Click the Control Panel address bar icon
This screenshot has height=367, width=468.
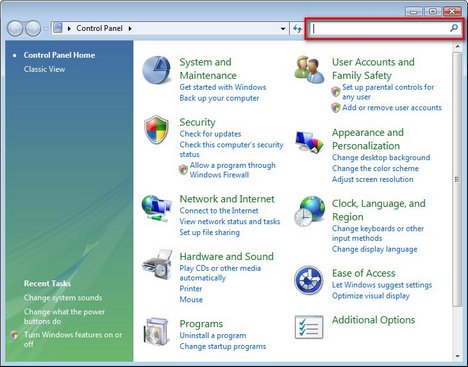pos(58,28)
